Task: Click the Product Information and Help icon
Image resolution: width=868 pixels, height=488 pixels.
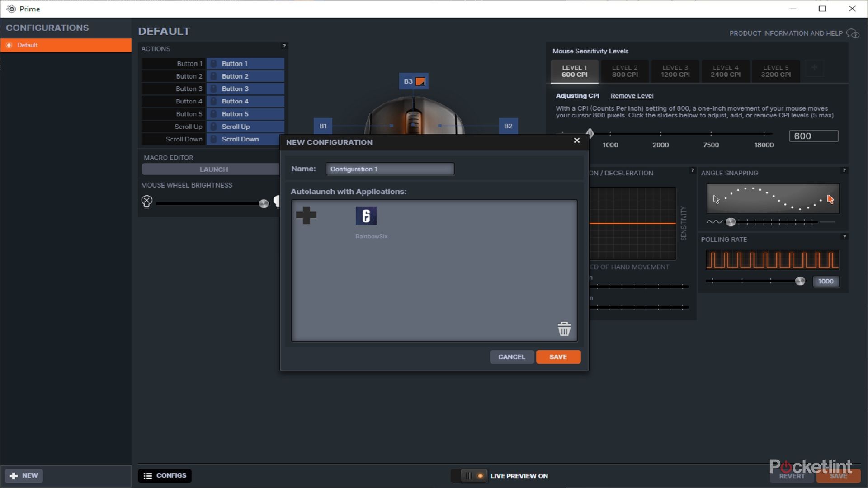Action: pos(853,33)
